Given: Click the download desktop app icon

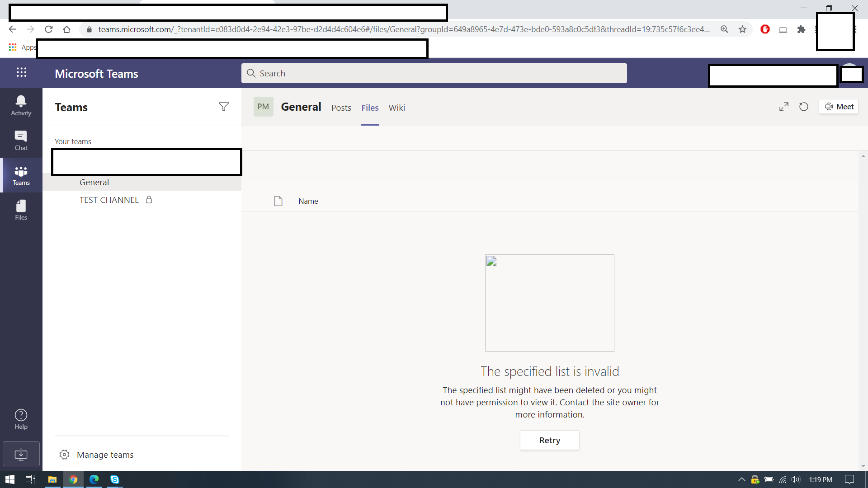Looking at the screenshot, I should (x=21, y=454).
